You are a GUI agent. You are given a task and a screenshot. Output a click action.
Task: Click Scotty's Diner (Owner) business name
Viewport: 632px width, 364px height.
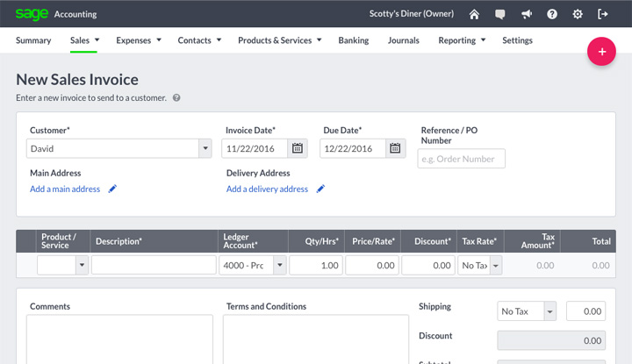[x=412, y=14]
